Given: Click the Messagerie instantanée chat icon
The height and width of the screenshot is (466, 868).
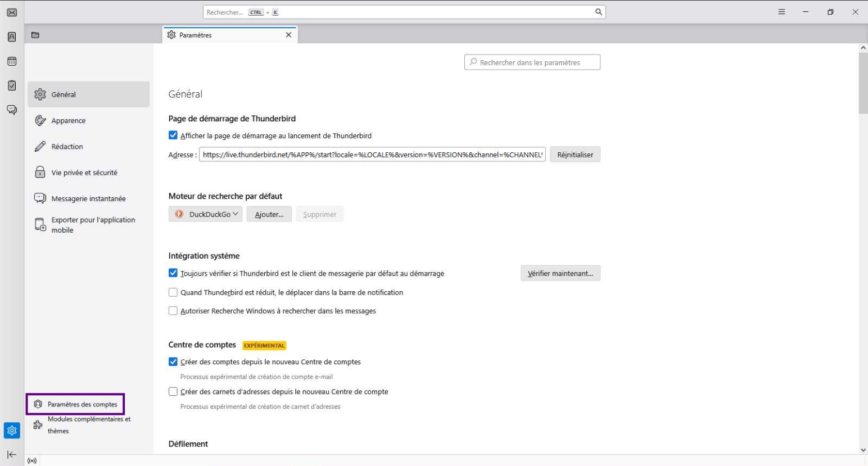Looking at the screenshot, I should click(40, 198).
